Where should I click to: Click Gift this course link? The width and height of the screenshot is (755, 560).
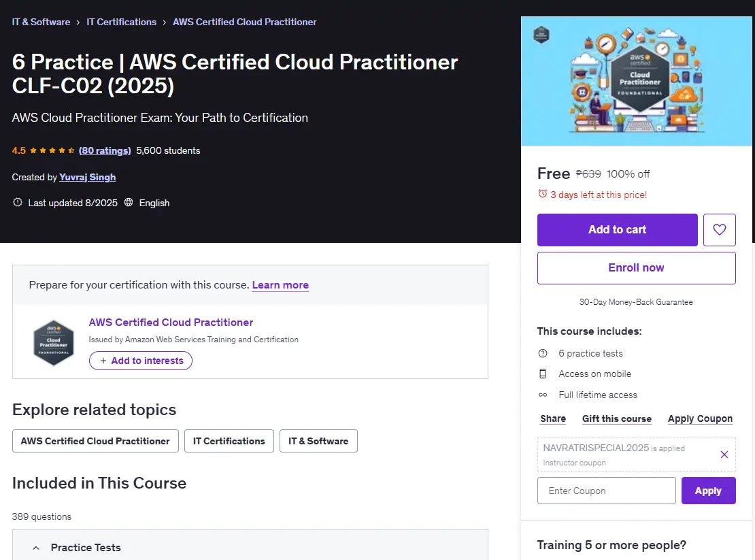click(617, 419)
